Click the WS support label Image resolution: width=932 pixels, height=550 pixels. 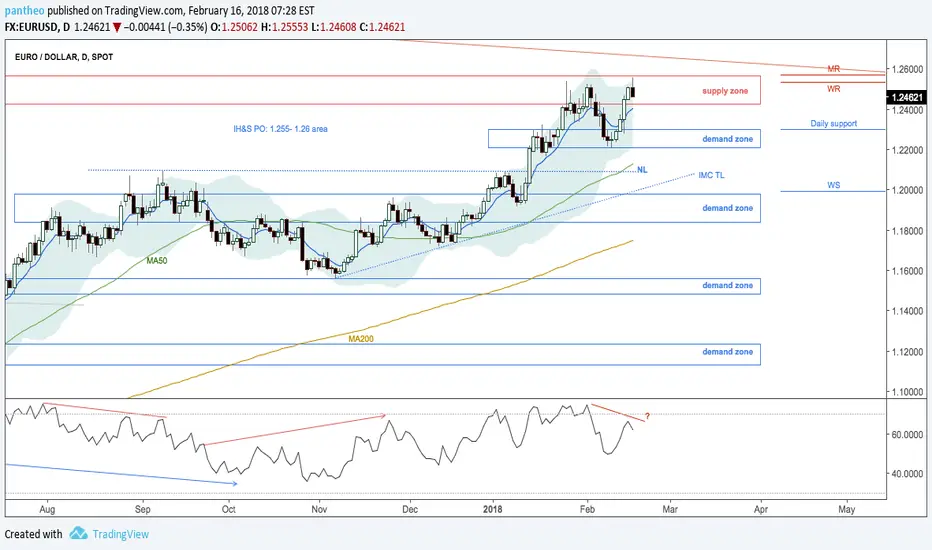[x=833, y=186]
